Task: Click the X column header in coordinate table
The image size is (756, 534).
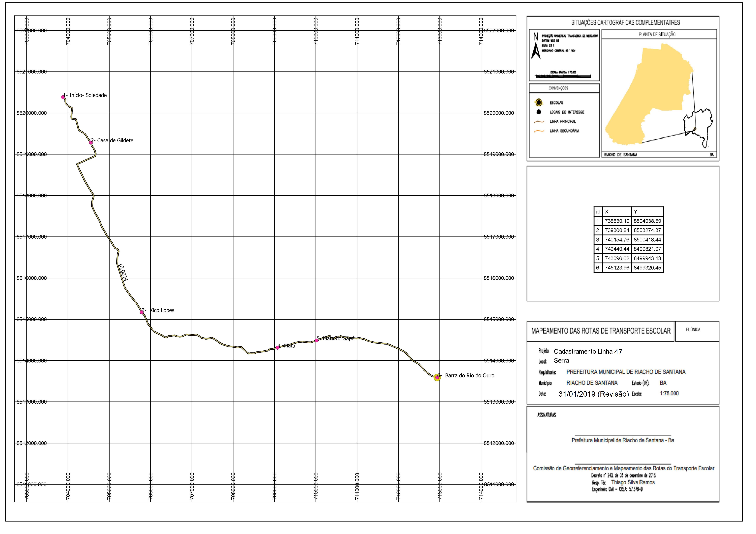Action: tap(617, 212)
